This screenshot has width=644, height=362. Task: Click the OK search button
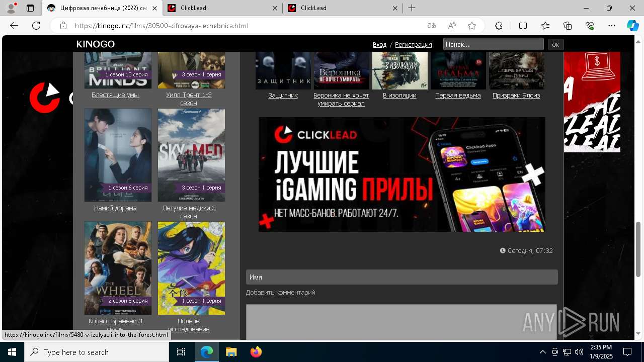tap(555, 45)
